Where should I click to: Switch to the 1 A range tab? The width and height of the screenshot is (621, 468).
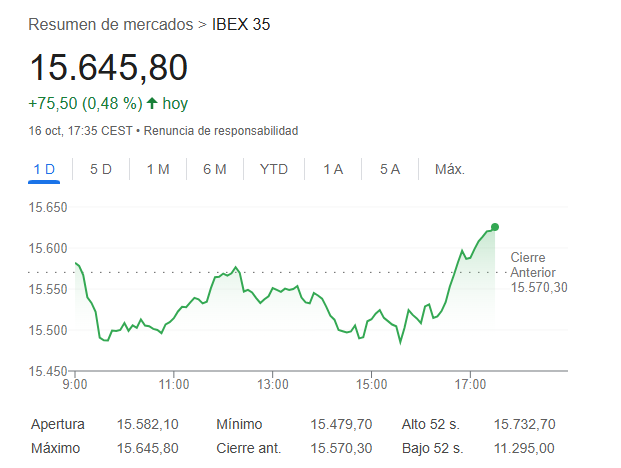click(x=333, y=169)
